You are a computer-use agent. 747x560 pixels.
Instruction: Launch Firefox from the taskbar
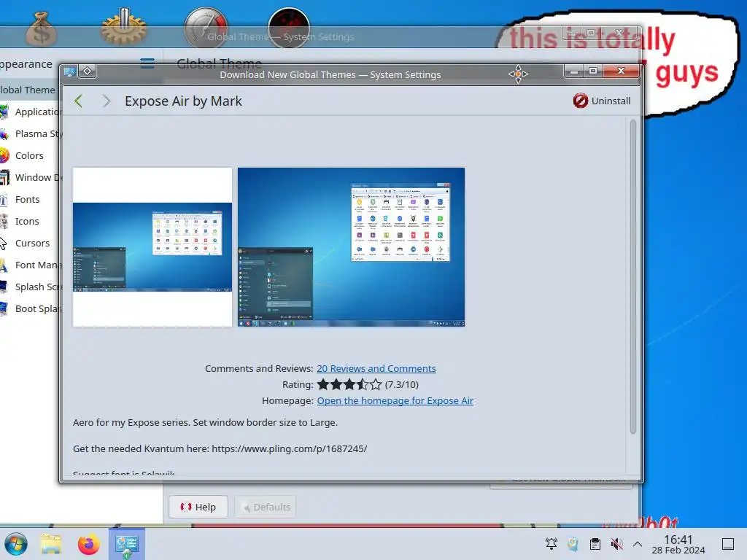[x=88, y=544]
